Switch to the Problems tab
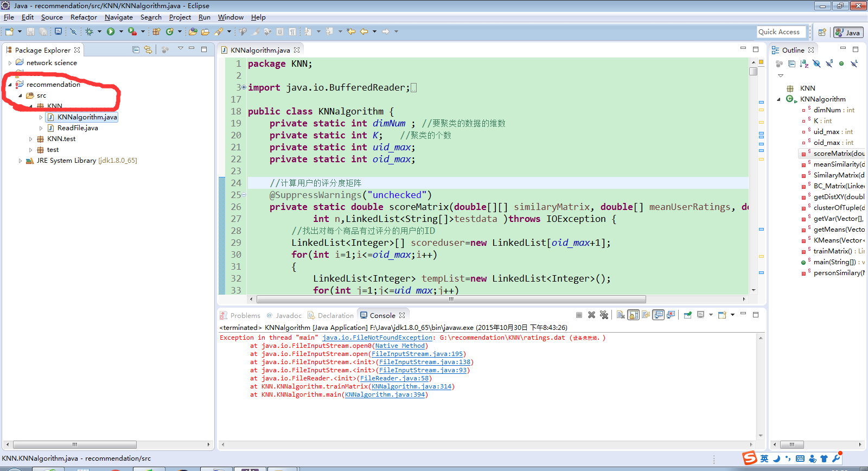 240,315
